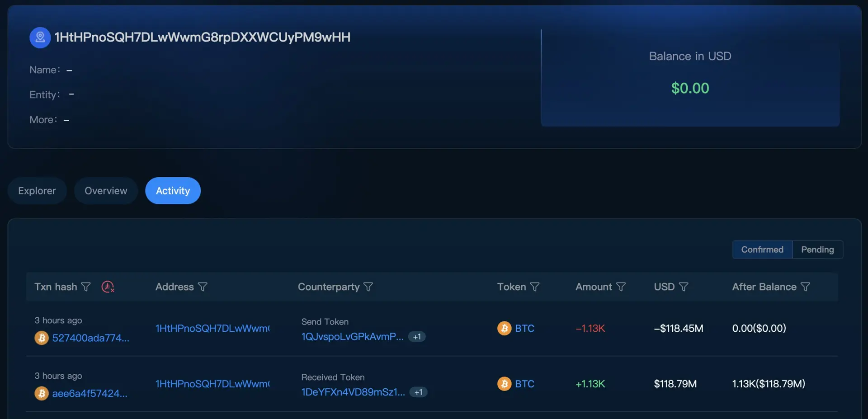Viewport: 868px width, 419px height.
Task: Open counterparty 1DeYFXn4VD89mSz1...
Action: (x=353, y=392)
